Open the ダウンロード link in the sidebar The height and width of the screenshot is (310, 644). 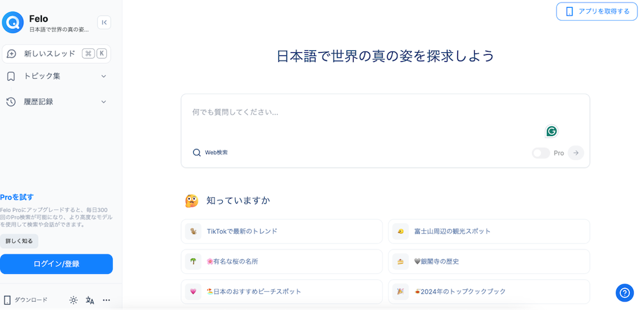click(26, 300)
